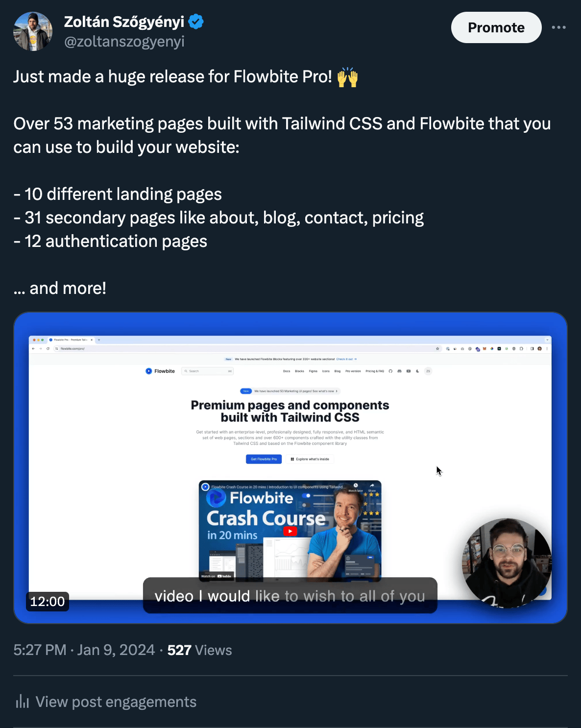
Task: Click the Zoltán Szőgyényi display name
Action: (x=124, y=22)
